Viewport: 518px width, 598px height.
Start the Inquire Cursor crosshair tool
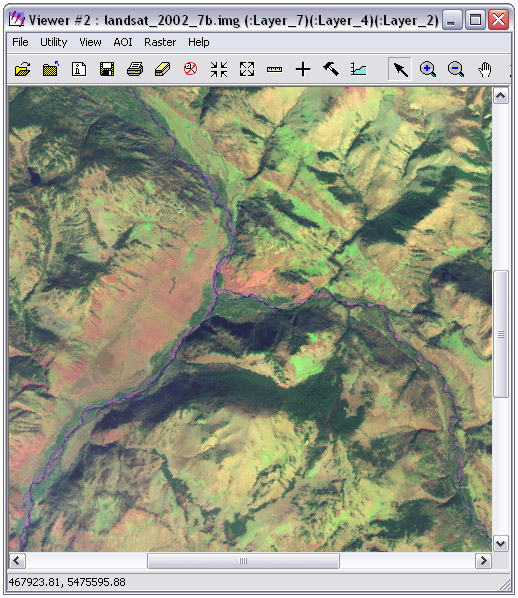[x=303, y=69]
